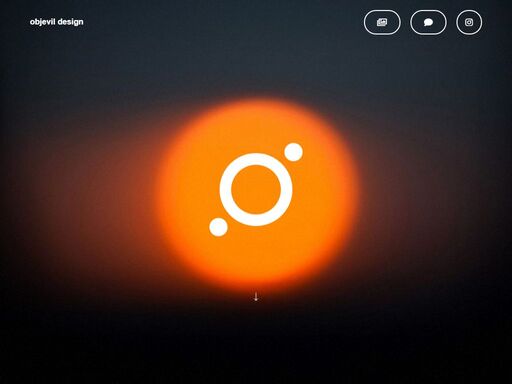Open contact via speech bubble pill button

428,22
